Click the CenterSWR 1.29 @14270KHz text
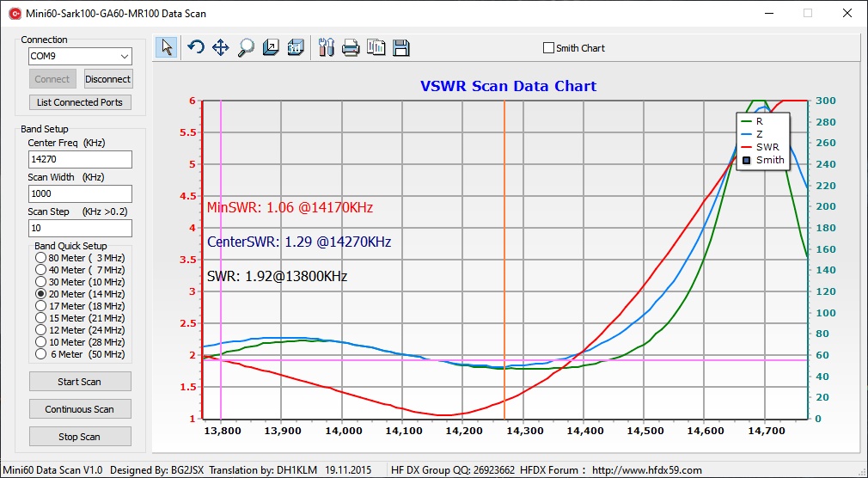Image resolution: width=868 pixels, height=478 pixels. (299, 242)
